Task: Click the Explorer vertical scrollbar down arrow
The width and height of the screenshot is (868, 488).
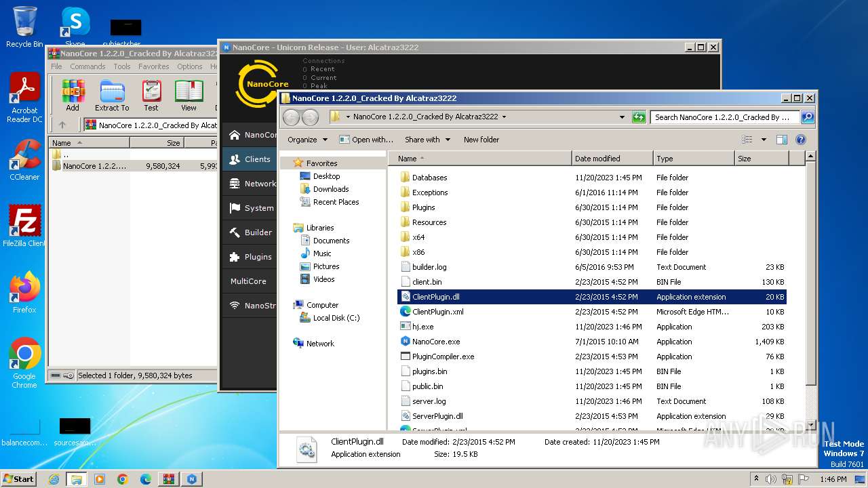Action: 810,424
